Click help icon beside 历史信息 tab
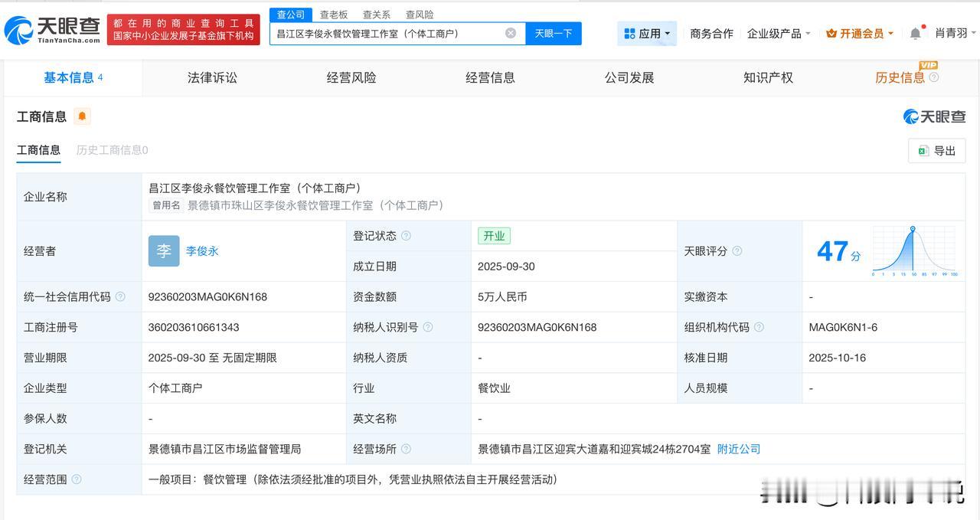 tap(933, 77)
